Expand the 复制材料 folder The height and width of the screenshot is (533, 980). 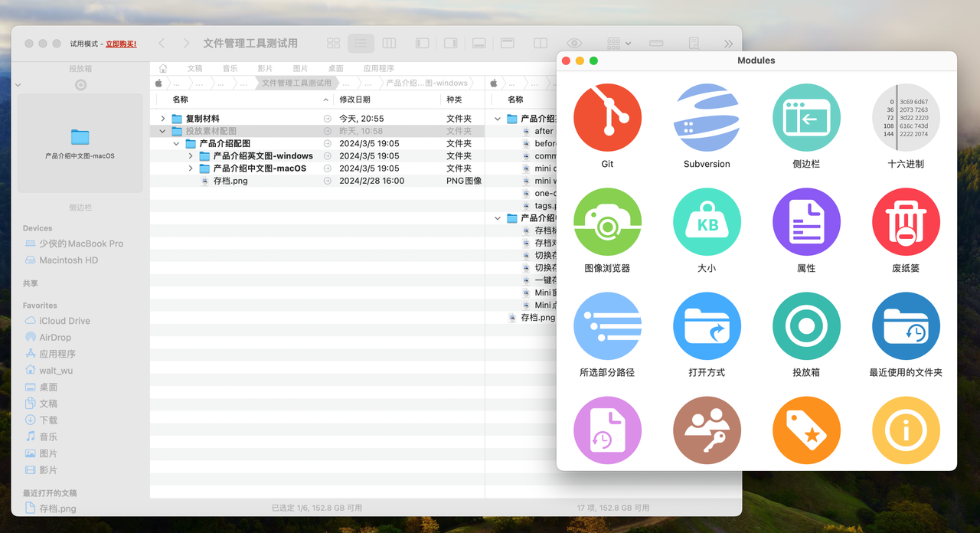(162, 119)
